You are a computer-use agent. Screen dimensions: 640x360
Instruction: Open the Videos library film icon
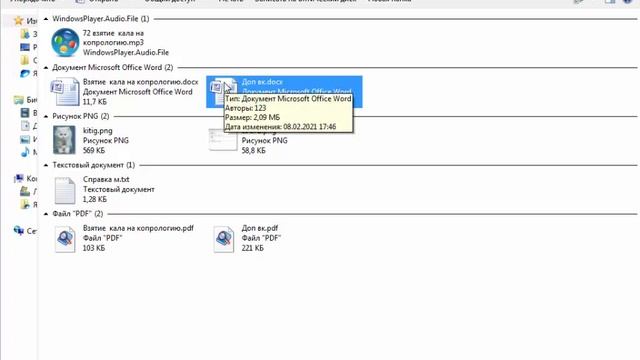point(25,113)
